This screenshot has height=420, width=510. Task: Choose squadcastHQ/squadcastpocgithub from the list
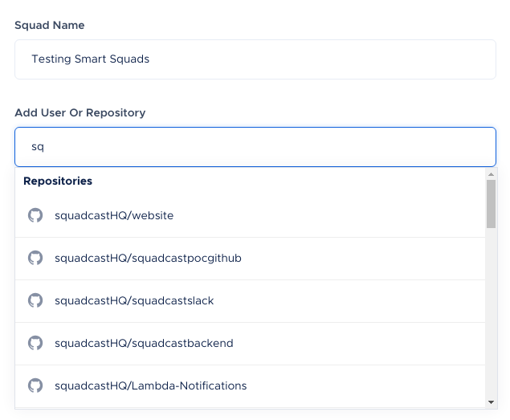click(250, 259)
